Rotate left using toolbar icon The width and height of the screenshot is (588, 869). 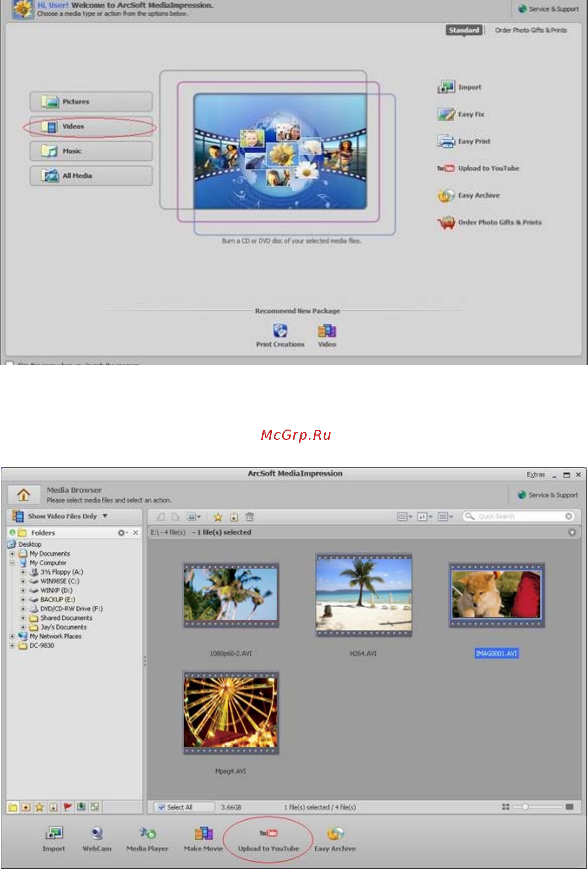coord(161,517)
